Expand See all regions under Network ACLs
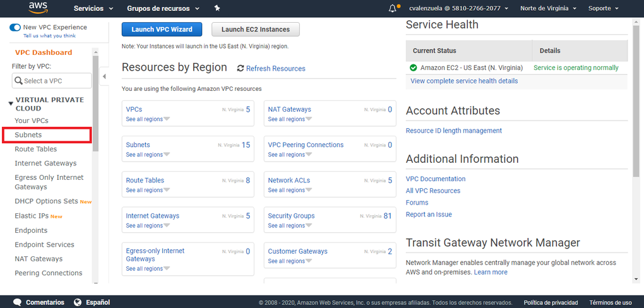This screenshot has height=308, width=644. pyautogui.click(x=290, y=190)
